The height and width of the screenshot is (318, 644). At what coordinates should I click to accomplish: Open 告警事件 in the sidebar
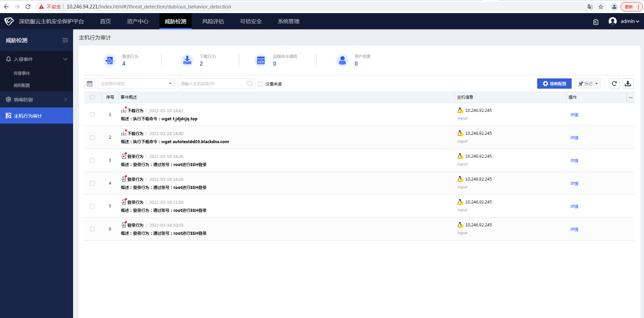point(22,73)
